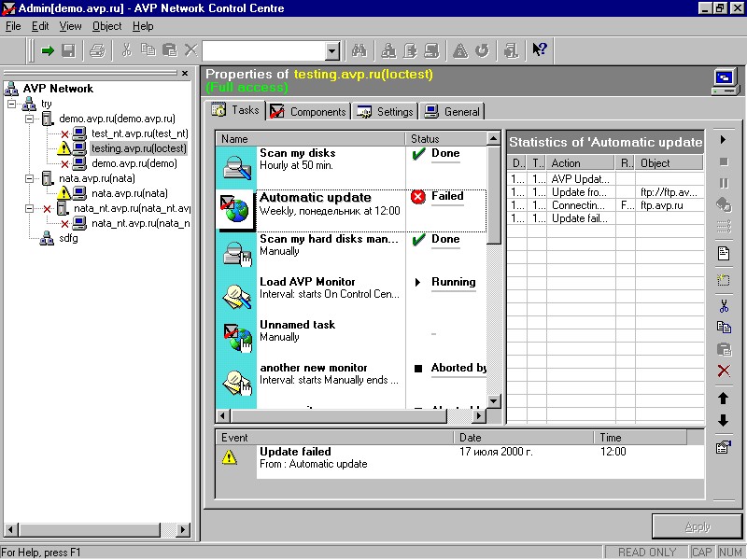Click the task list horizontal scroll-right arrow
Screen dimensions: 747x560
[479, 415]
